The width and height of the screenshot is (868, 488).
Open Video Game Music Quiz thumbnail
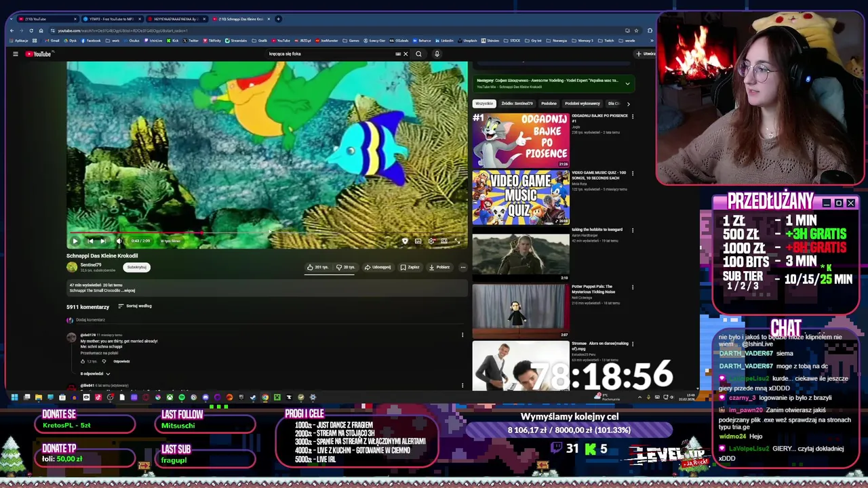coord(521,197)
